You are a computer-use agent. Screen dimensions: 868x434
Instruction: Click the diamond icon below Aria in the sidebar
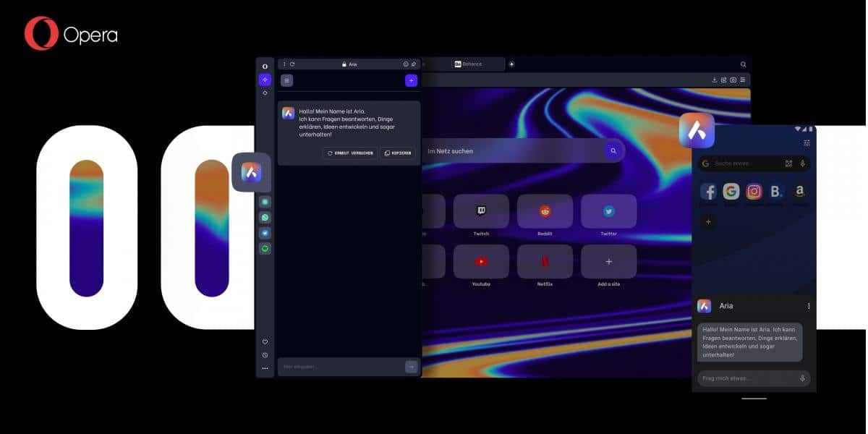[265, 93]
